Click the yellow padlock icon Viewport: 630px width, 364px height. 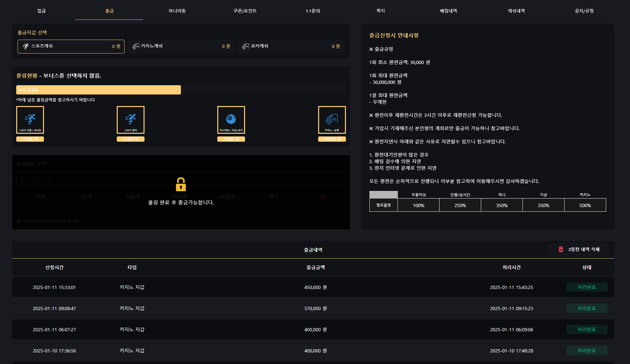point(181,185)
